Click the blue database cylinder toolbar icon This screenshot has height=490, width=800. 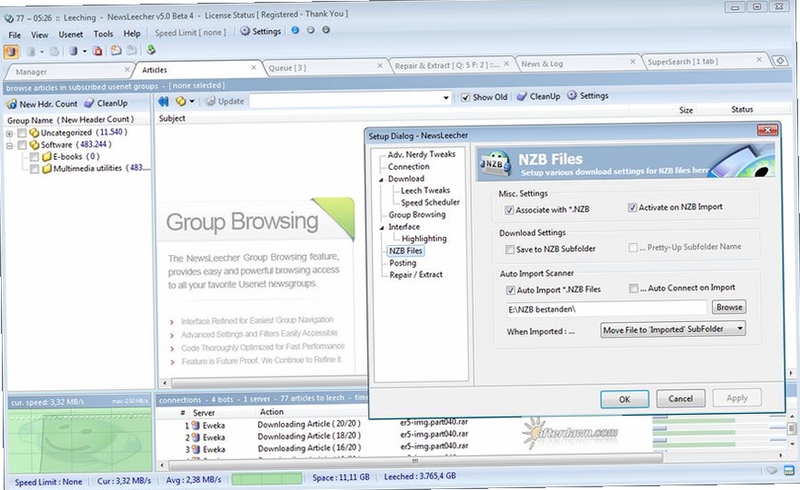point(74,51)
